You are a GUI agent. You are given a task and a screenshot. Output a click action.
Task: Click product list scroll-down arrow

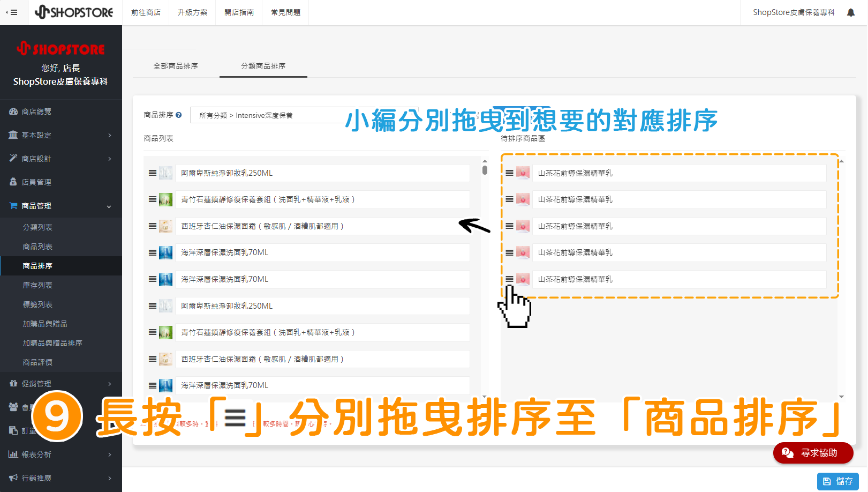click(x=485, y=397)
